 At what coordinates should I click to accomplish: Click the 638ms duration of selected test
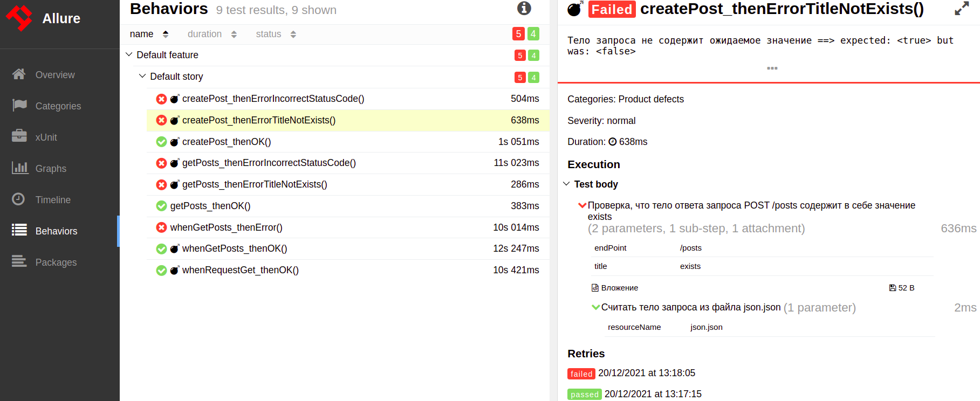pyautogui.click(x=525, y=120)
